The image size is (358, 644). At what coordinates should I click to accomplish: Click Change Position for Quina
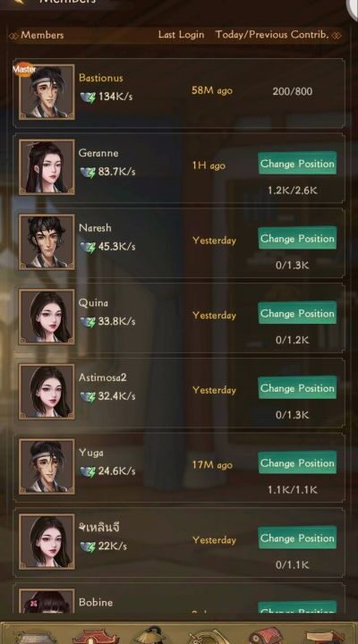[297, 313]
